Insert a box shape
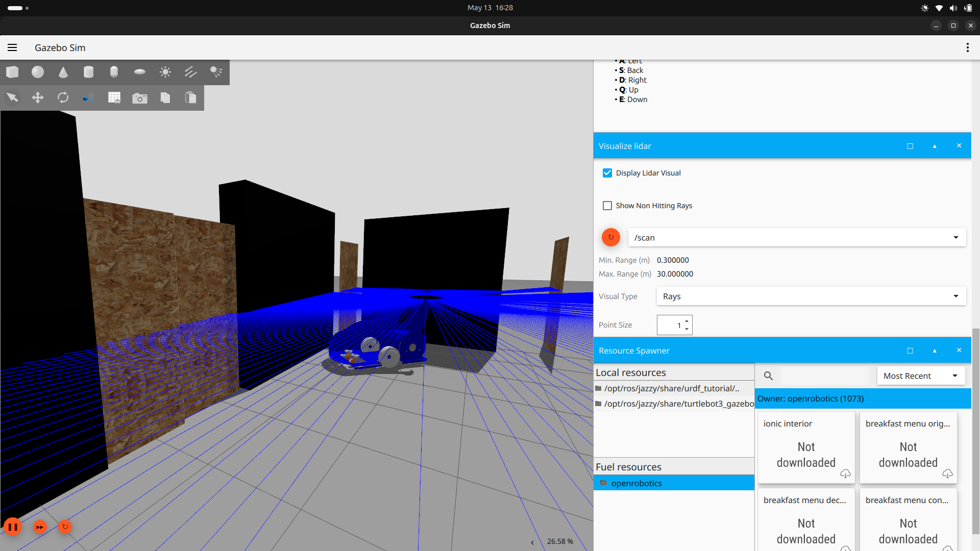 tap(12, 72)
